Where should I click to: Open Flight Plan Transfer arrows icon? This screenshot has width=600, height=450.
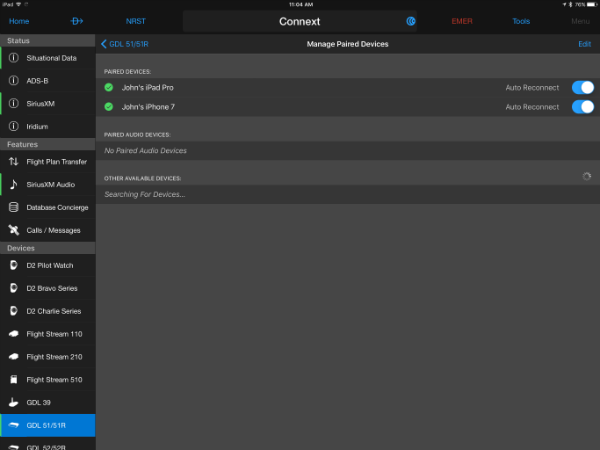point(14,161)
